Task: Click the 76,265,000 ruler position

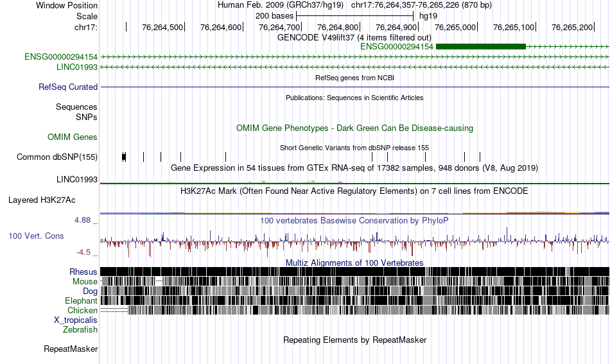Action: pyautogui.click(x=455, y=27)
